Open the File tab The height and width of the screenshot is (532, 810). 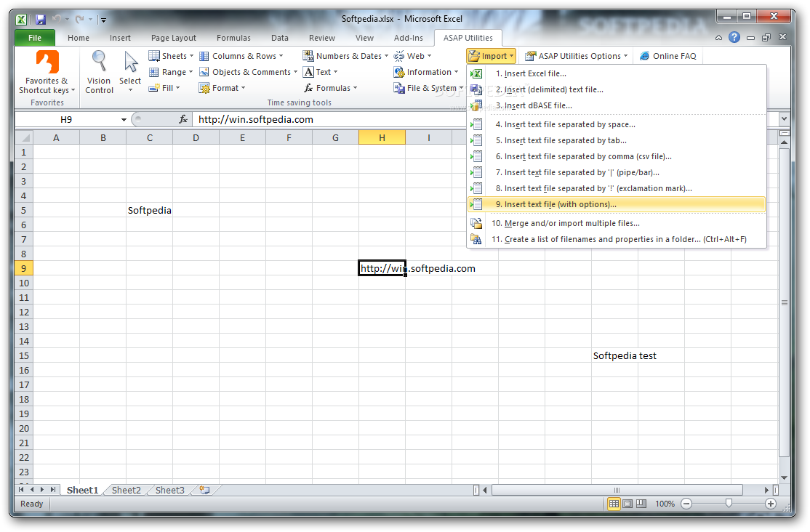[35, 38]
